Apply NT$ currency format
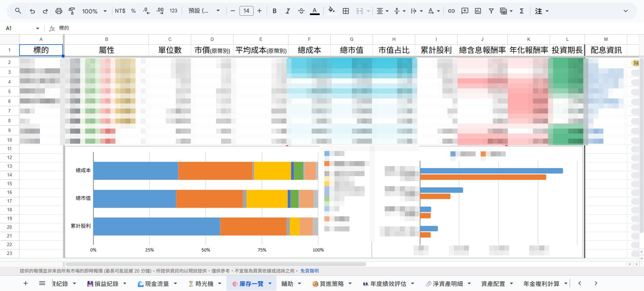The width and height of the screenshot is (644, 291). [120, 11]
